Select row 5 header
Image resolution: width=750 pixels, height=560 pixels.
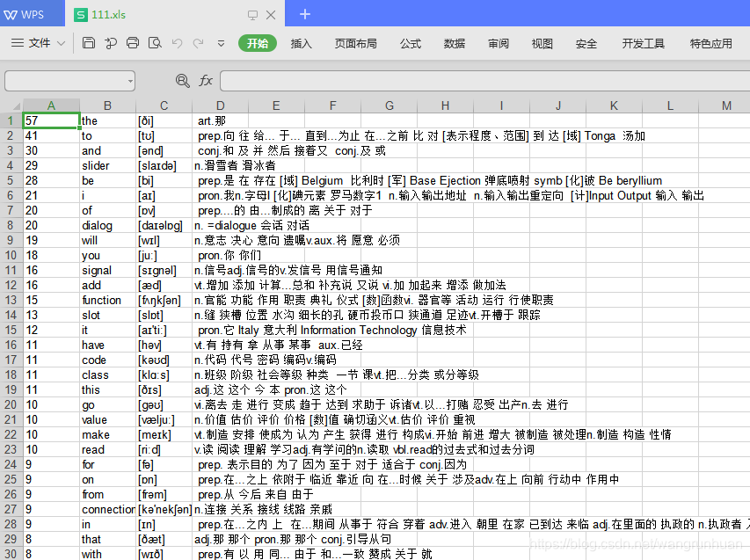(x=11, y=180)
